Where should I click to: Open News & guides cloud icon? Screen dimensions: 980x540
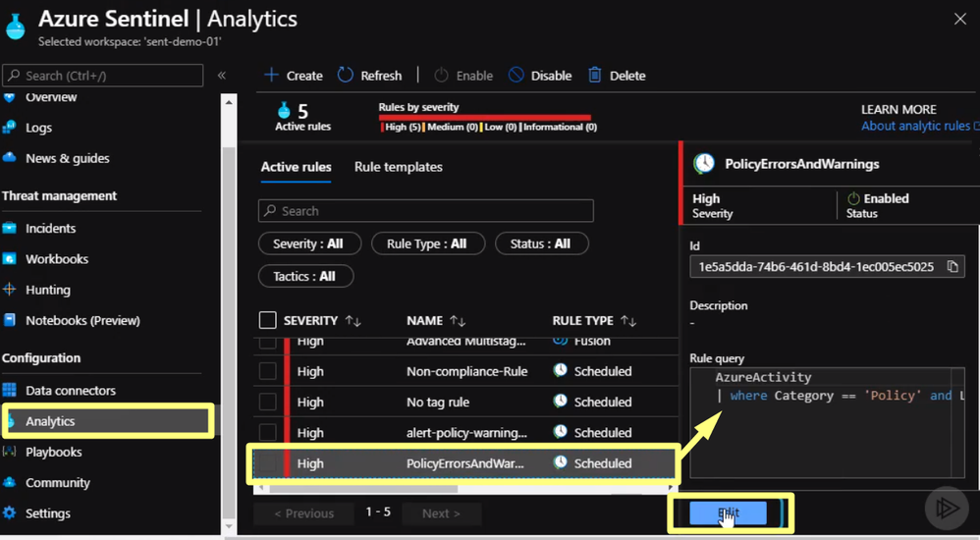(x=10, y=158)
